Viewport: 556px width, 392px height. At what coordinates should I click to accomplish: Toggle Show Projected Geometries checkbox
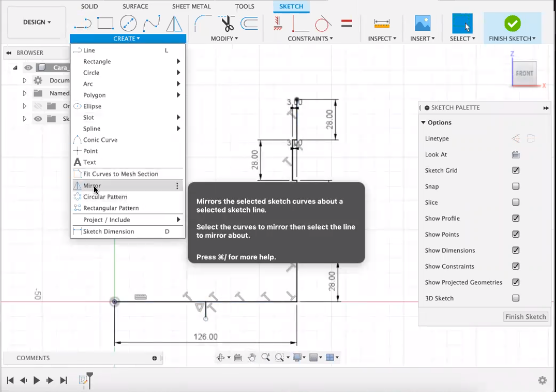point(515,282)
